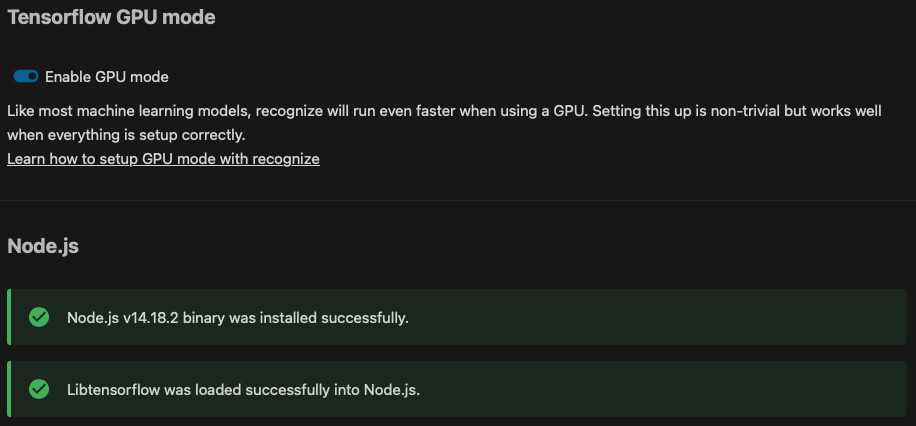Select the 'Tensorflow GPU mode' section heading
The image size is (916, 426).
tap(111, 18)
